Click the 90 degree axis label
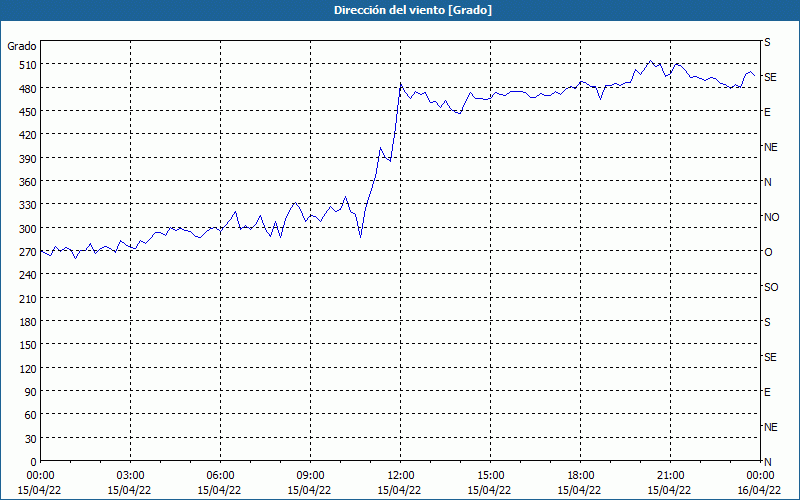 point(31,392)
